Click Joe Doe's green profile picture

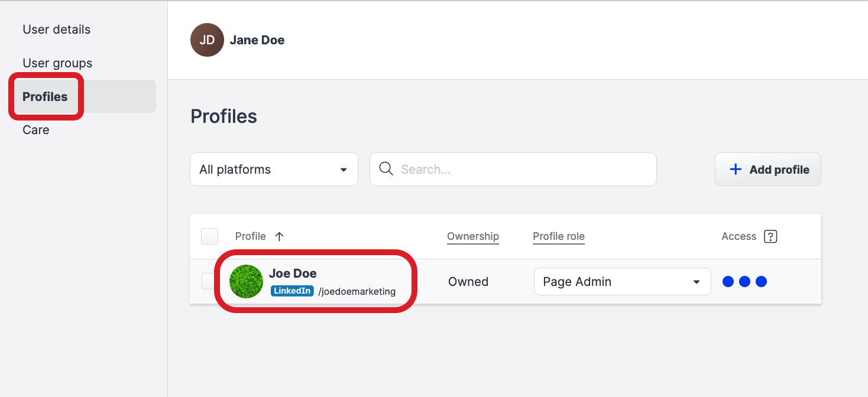click(246, 282)
